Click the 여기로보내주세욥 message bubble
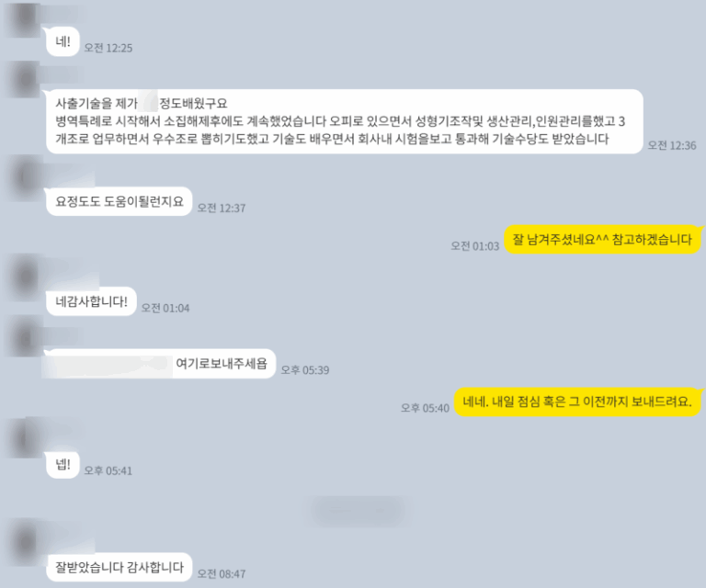The image size is (706, 588). [160, 364]
